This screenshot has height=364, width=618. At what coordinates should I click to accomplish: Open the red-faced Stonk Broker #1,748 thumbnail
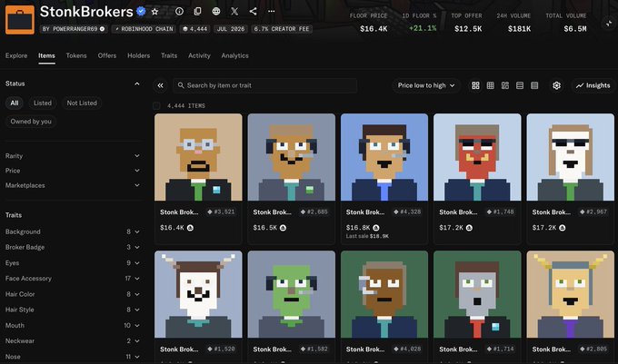coord(477,157)
